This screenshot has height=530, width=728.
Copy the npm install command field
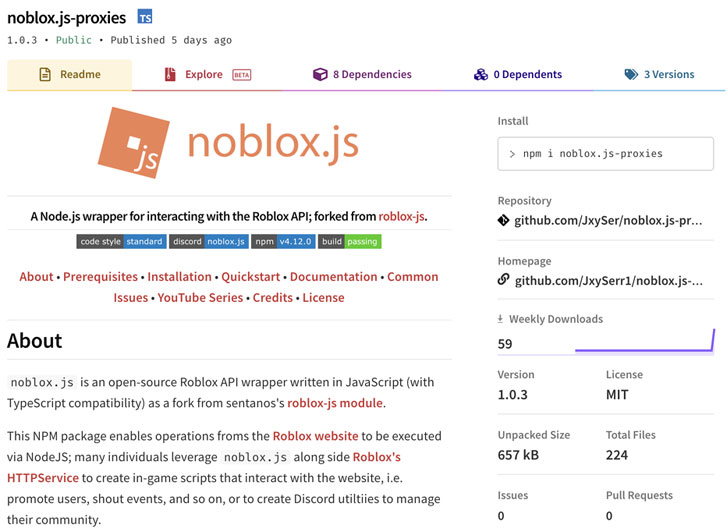[x=605, y=154]
